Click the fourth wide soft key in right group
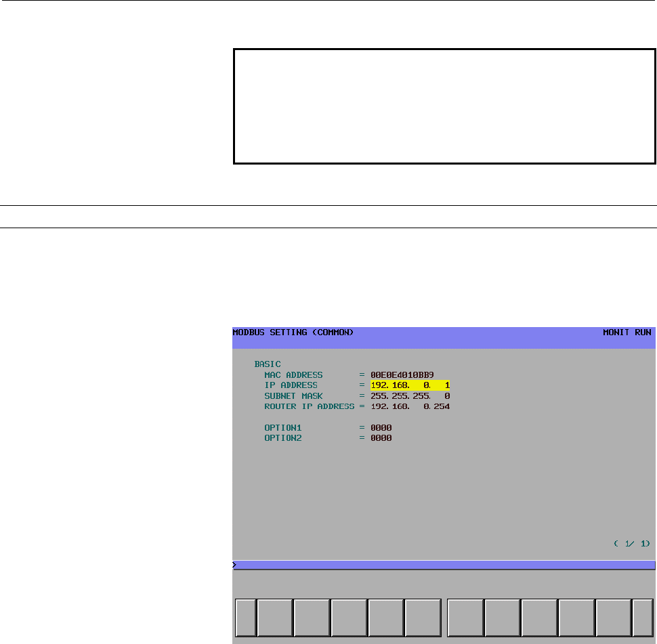The width and height of the screenshot is (657, 644). [x=576, y=618]
